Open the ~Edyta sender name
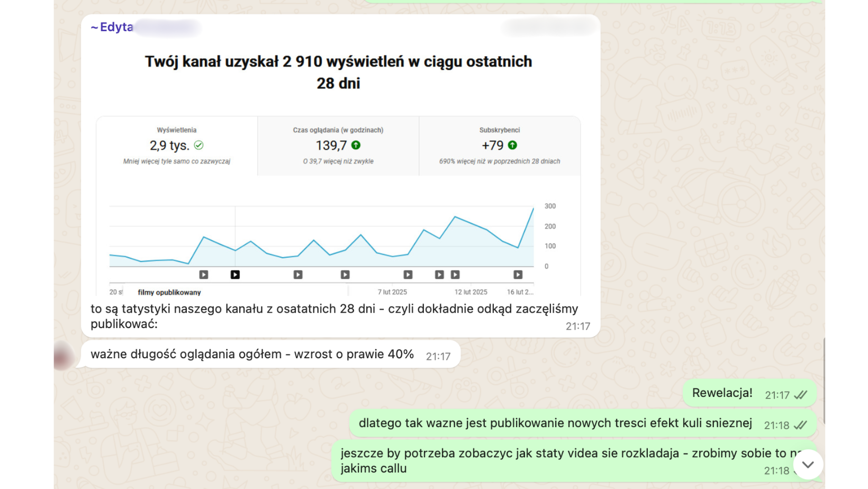 112,27
